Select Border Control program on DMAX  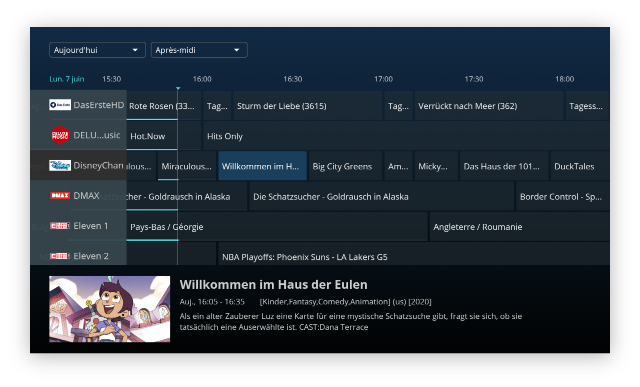click(563, 196)
